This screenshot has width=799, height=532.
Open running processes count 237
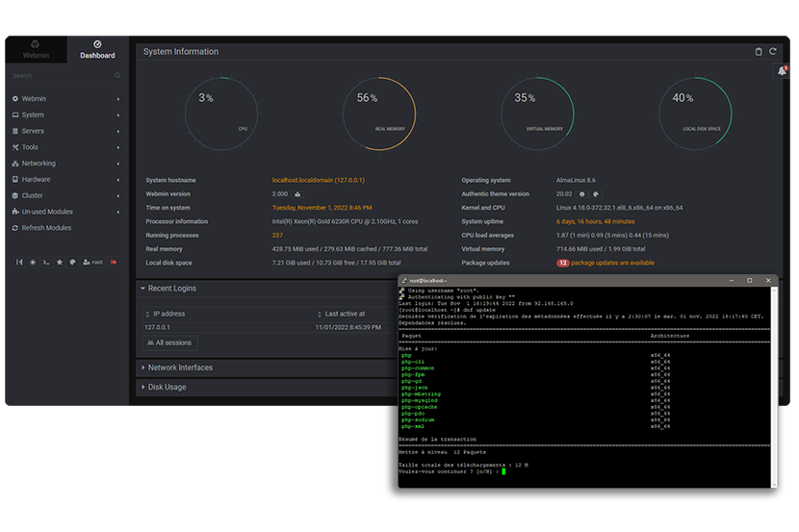(x=277, y=235)
